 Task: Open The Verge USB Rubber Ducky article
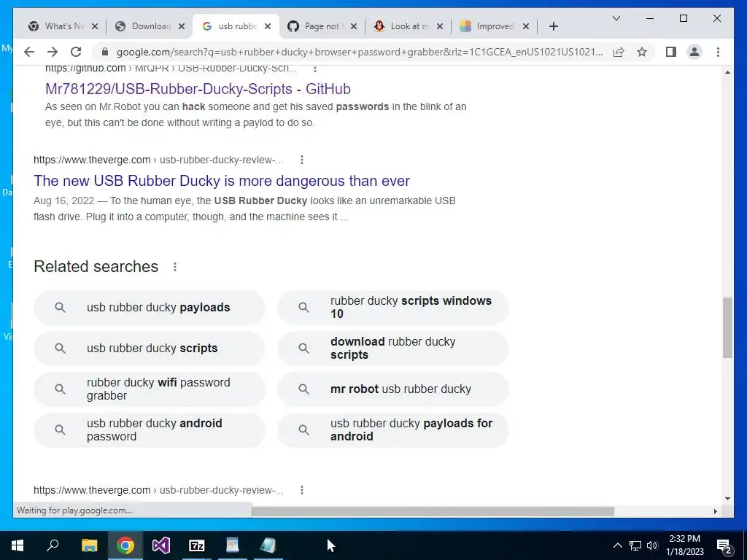pos(222,181)
